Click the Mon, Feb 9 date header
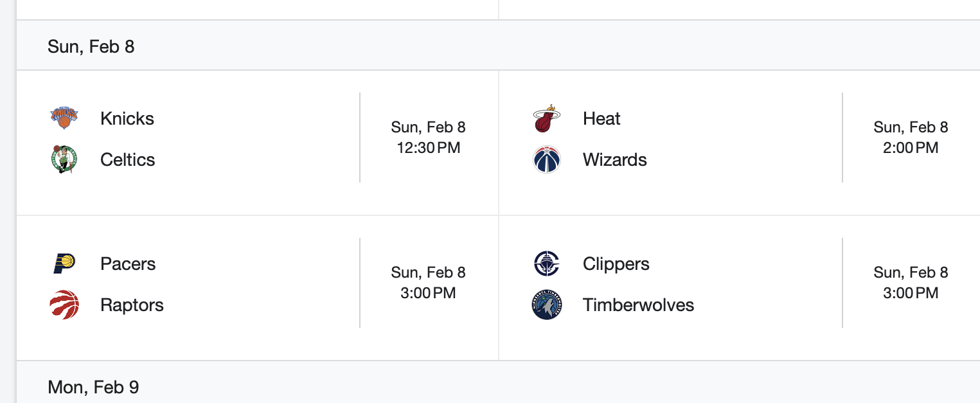The image size is (980, 403). 93,387
